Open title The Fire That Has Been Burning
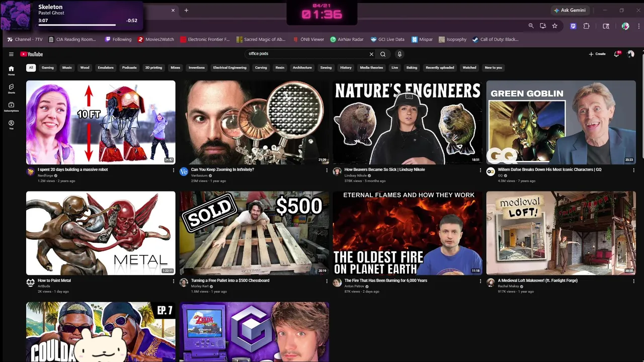Viewport: 644px width, 362px height. (x=386, y=281)
